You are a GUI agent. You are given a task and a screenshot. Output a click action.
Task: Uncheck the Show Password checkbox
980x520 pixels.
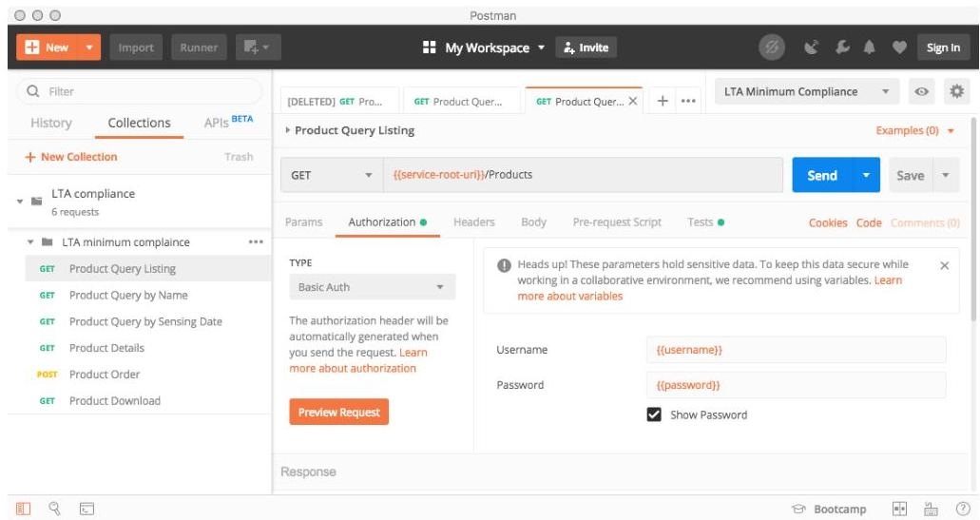pyautogui.click(x=654, y=414)
